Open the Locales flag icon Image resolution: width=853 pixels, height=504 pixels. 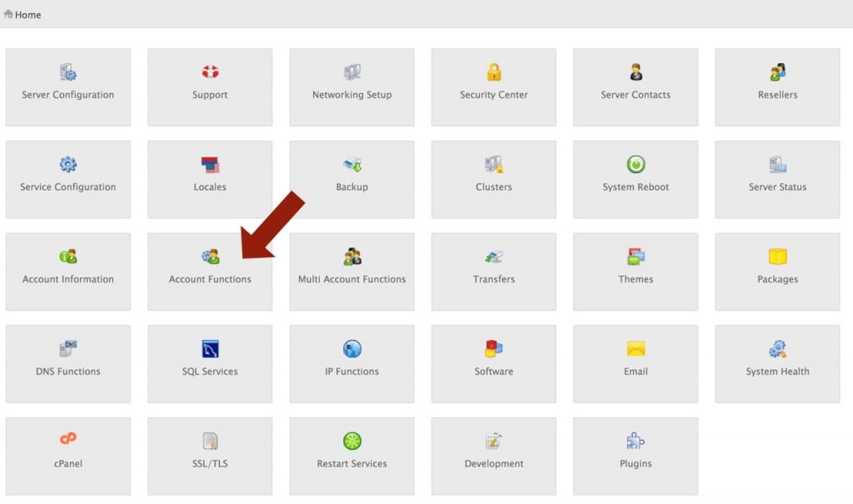pyautogui.click(x=210, y=164)
